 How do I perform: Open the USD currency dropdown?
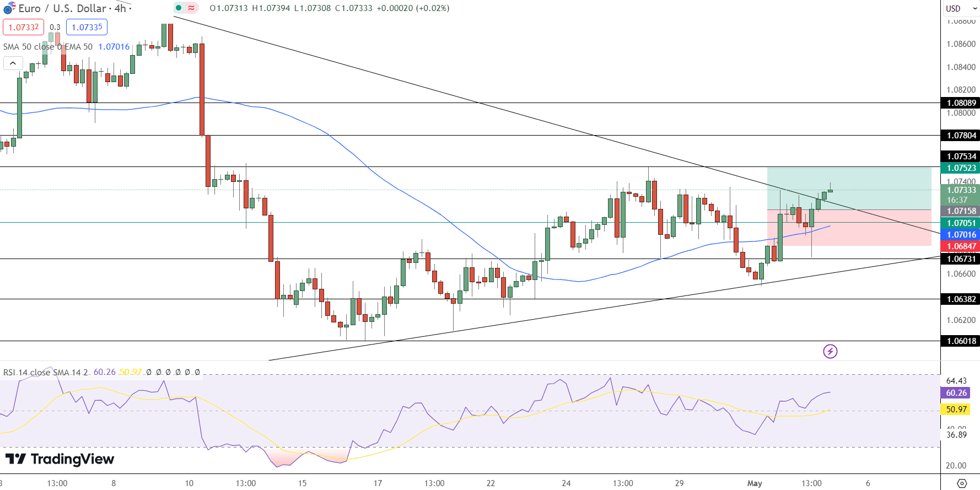point(961,8)
